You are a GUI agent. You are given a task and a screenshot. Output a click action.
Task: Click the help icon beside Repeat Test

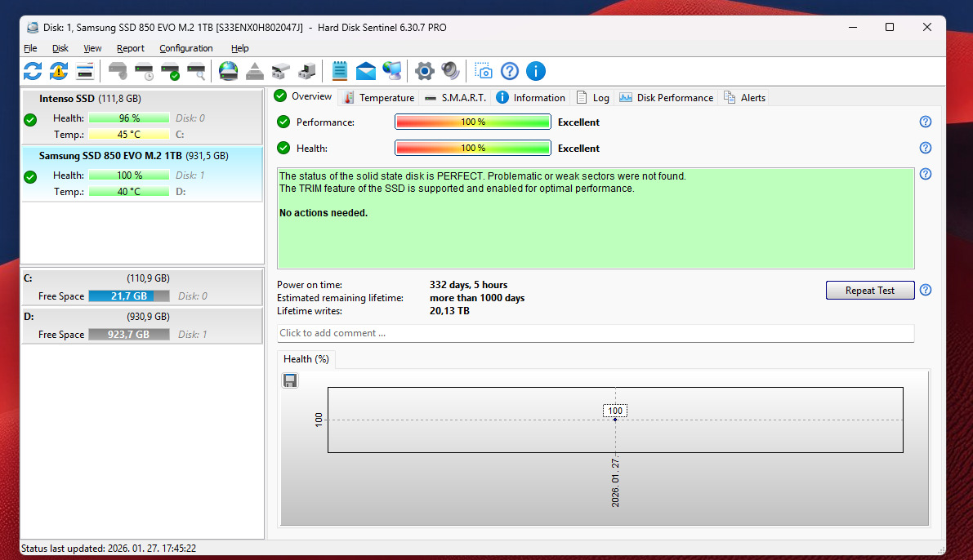(926, 290)
